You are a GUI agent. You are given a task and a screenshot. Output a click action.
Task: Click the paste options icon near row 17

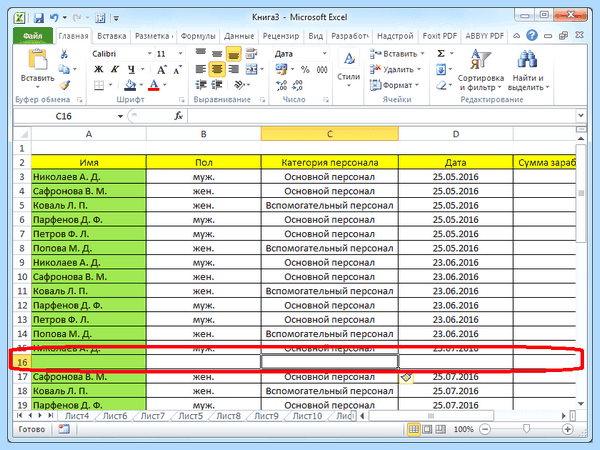tap(406, 378)
